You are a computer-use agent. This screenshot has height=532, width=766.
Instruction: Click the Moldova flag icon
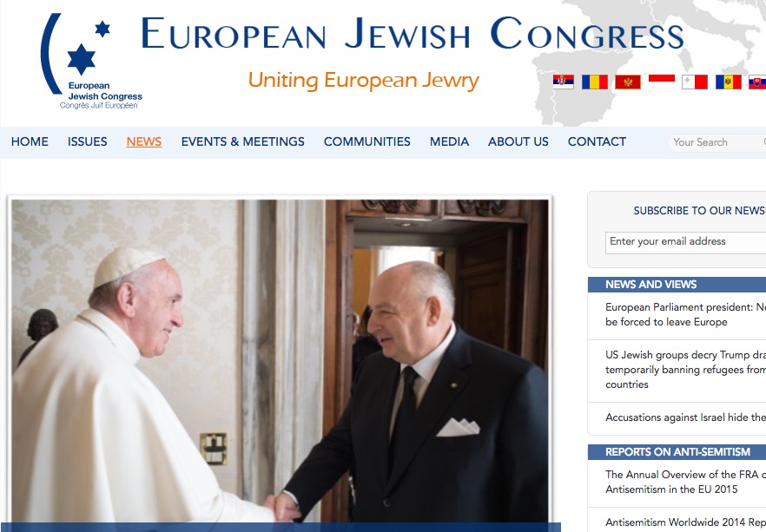[x=729, y=82]
